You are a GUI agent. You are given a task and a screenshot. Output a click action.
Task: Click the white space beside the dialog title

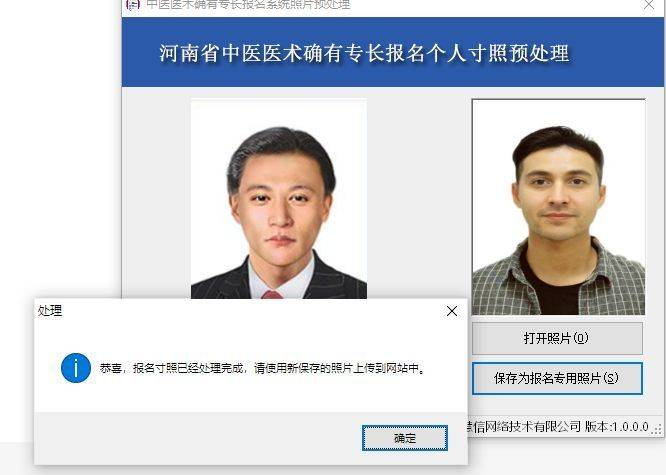(x=253, y=311)
